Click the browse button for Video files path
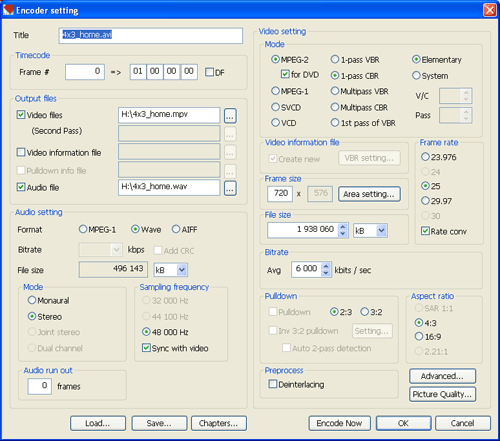 pyautogui.click(x=230, y=116)
